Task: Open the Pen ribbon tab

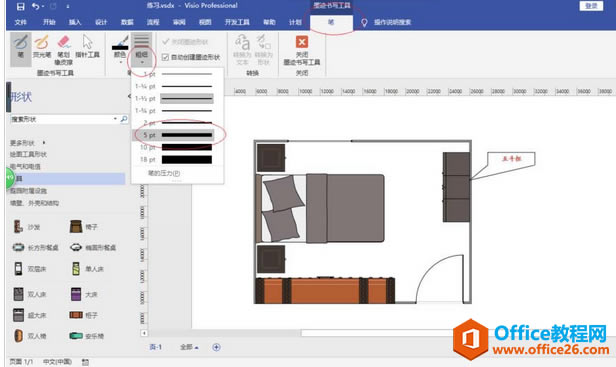Action: click(x=331, y=22)
